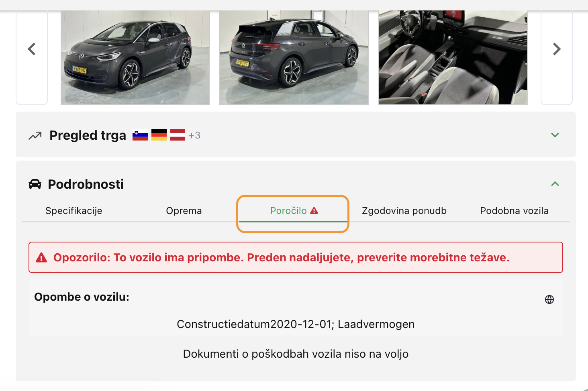Go to the Podobna vozila tab
588x391 pixels.
click(x=514, y=211)
